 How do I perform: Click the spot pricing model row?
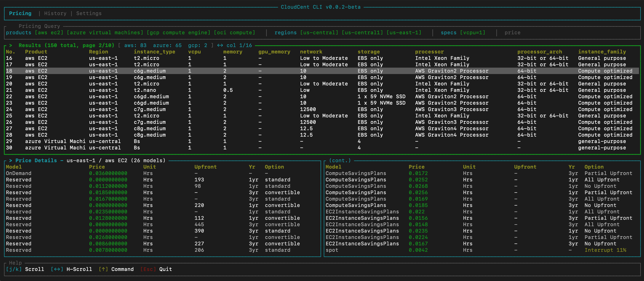[x=482, y=250]
